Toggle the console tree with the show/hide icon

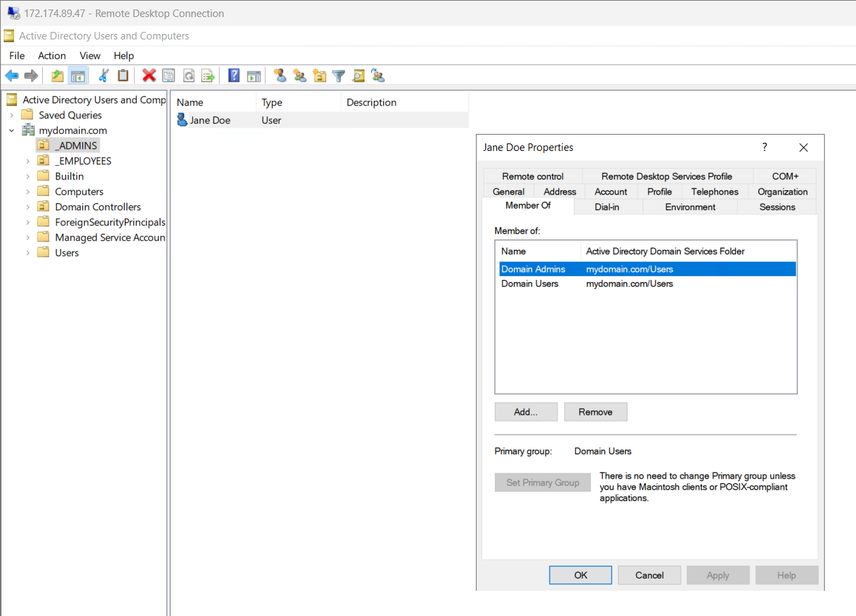[x=78, y=75]
